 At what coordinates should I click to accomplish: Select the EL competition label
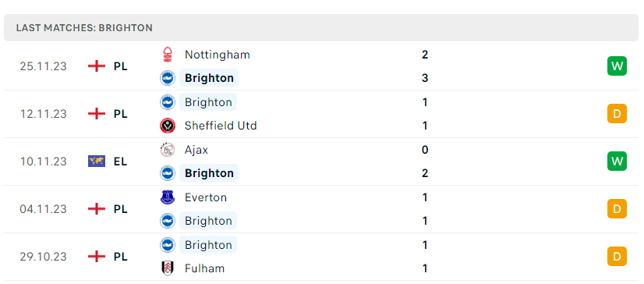tap(120, 162)
